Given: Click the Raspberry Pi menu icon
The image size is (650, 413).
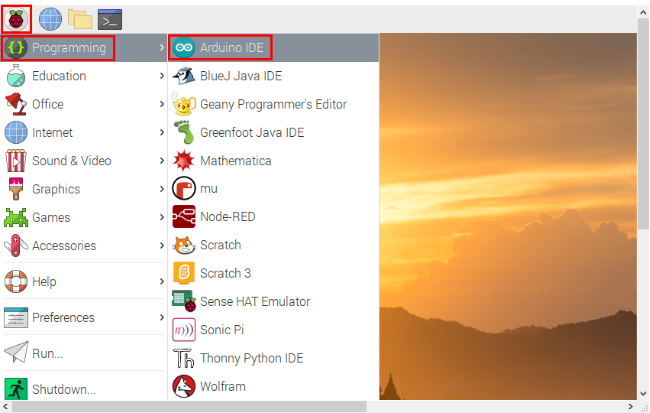Looking at the screenshot, I should pos(17,18).
